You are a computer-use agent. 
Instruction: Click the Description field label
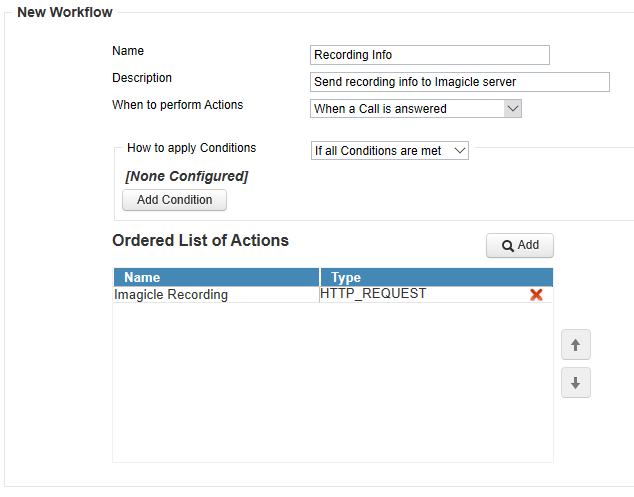tap(142, 78)
